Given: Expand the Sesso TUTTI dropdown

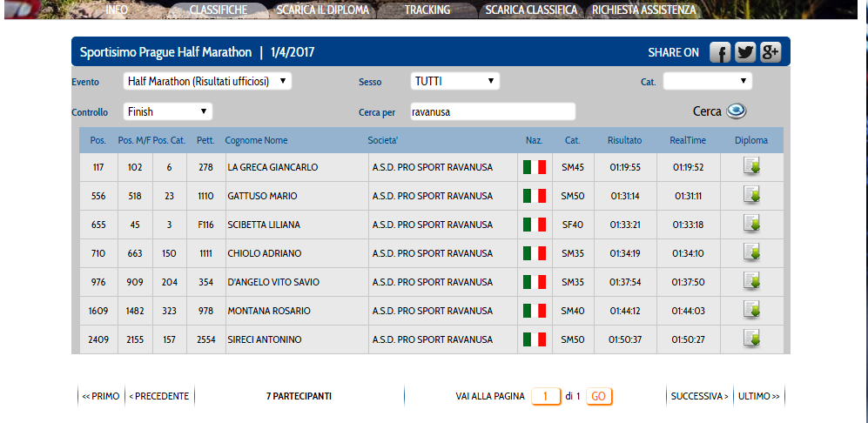Looking at the screenshot, I should [454, 81].
